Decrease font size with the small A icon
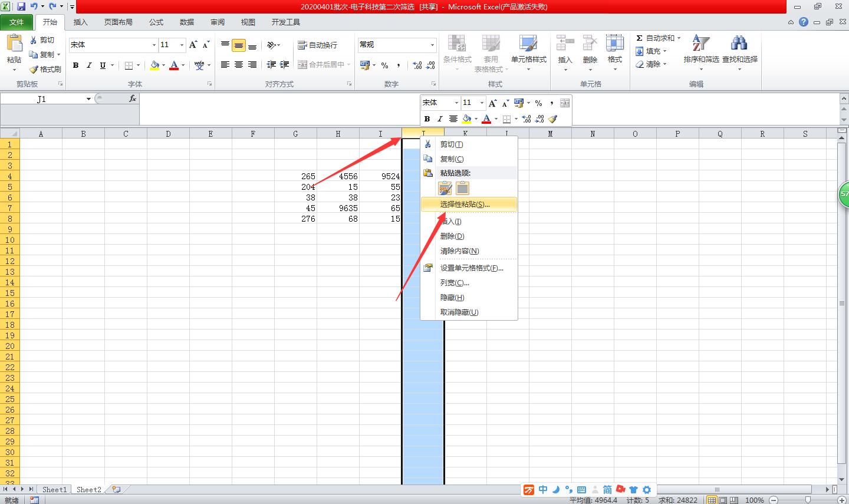Image resolution: width=849 pixels, height=504 pixels. [x=206, y=45]
